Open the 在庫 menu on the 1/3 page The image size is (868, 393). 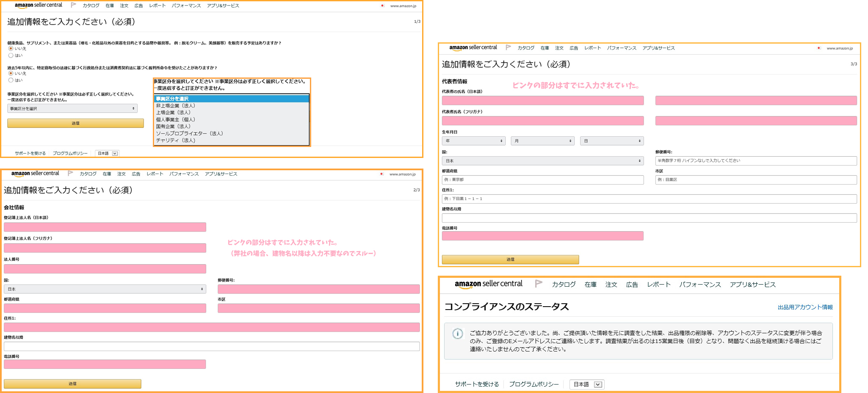[110, 6]
